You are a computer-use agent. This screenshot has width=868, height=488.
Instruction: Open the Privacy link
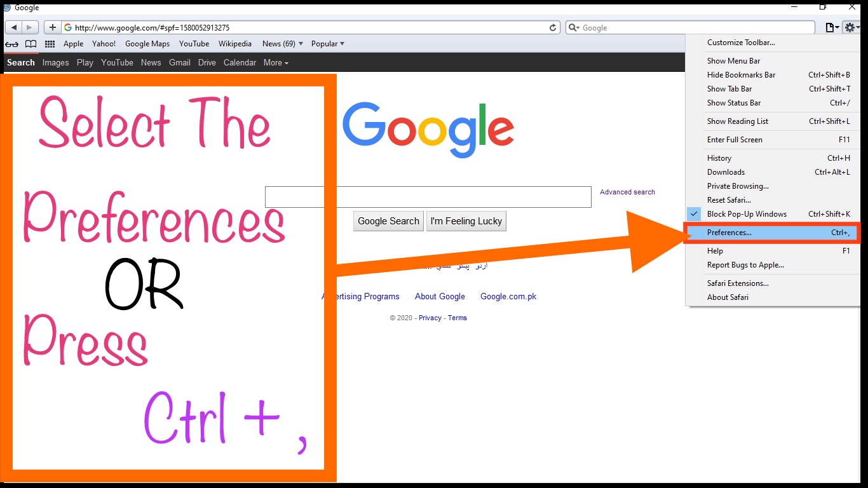pyautogui.click(x=430, y=318)
